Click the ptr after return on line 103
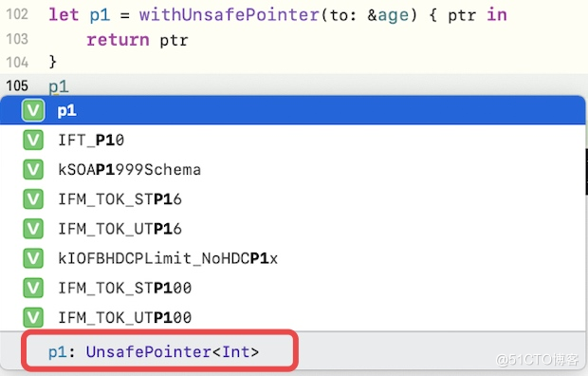Screen dimensions: 588x376 point(174,41)
